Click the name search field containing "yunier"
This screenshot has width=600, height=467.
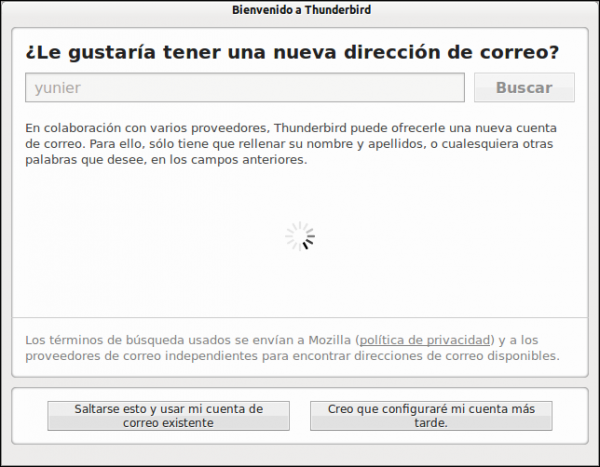click(245, 88)
